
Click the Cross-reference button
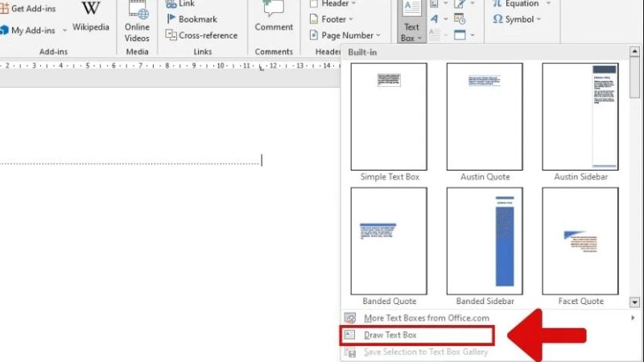click(x=201, y=35)
